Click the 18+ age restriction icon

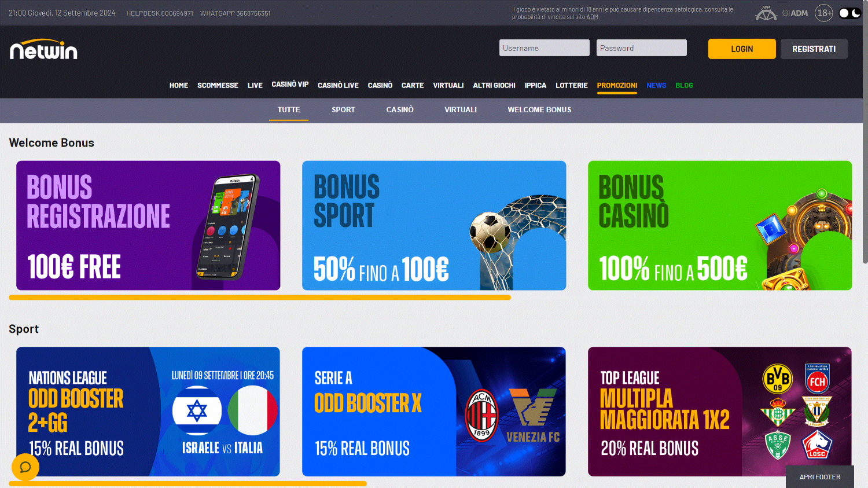[824, 13]
